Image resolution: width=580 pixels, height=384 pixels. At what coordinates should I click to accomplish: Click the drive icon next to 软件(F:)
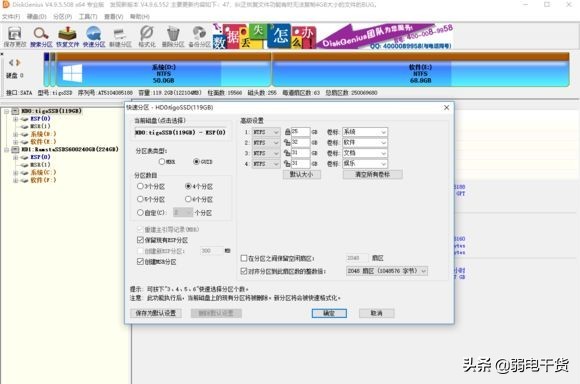25,180
